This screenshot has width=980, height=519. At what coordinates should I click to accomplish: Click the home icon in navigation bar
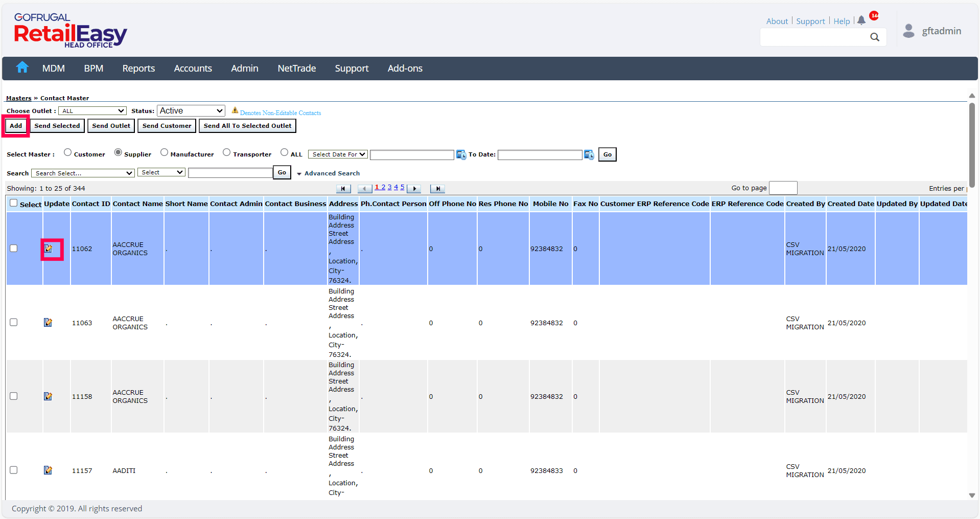click(22, 67)
